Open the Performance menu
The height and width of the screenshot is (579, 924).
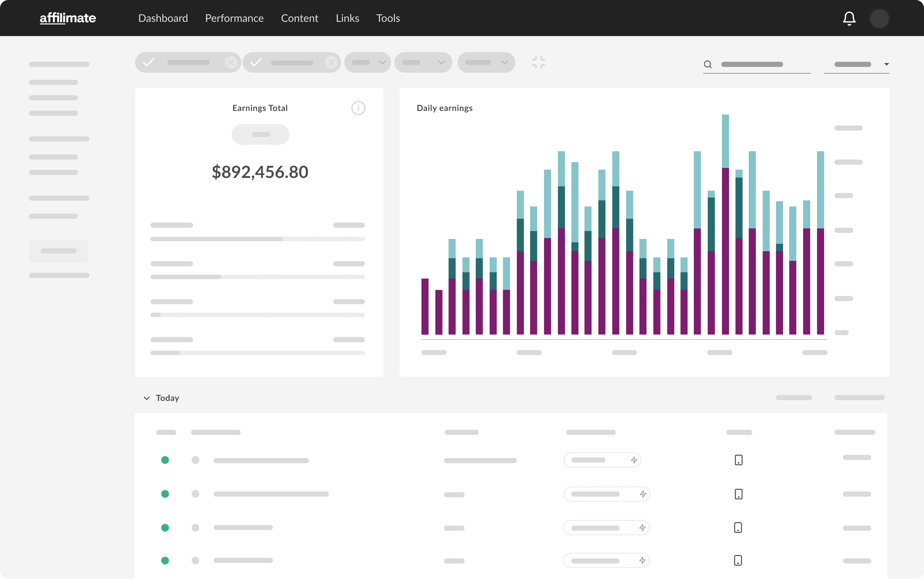[234, 18]
